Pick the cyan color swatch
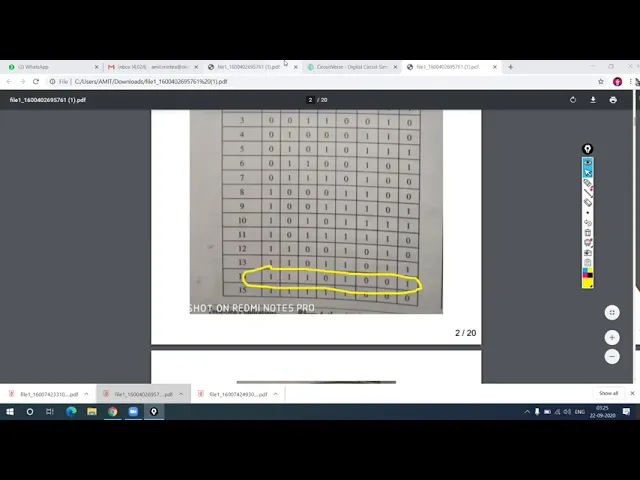 click(x=585, y=270)
